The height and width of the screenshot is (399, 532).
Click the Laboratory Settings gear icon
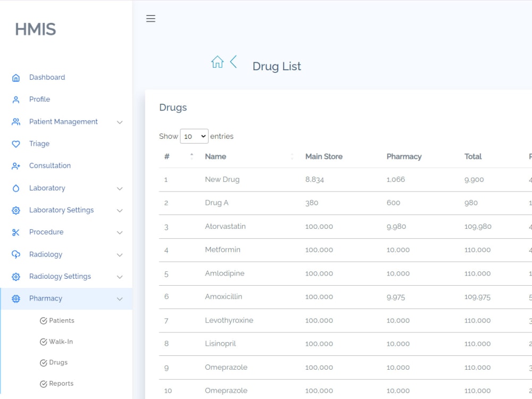16,210
